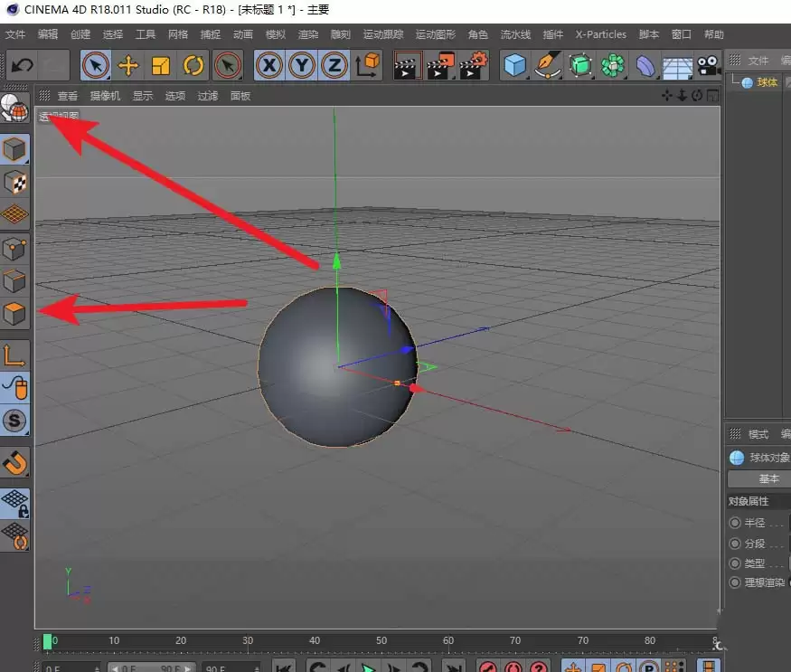Open the 渲染 menu
This screenshot has height=672, width=791.
click(x=307, y=34)
